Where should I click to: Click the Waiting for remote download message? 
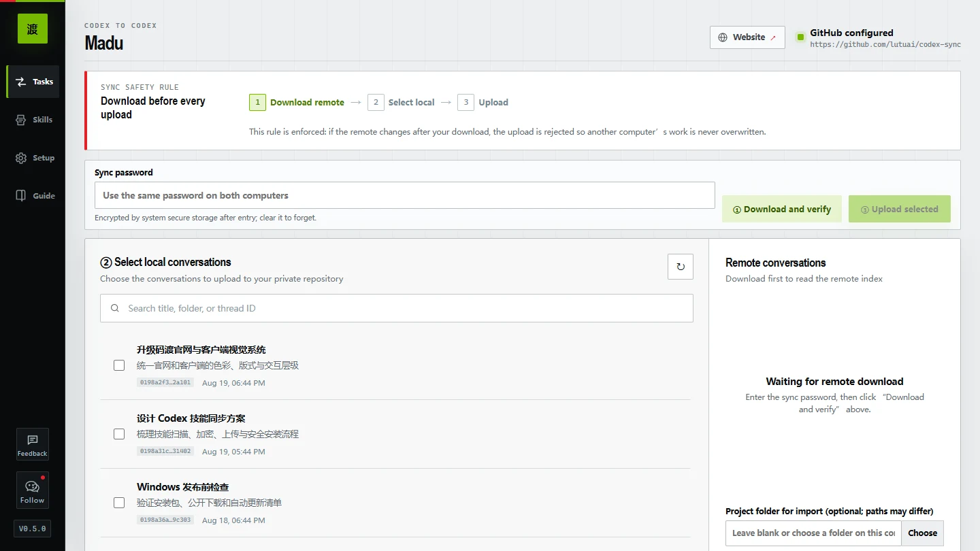(834, 382)
